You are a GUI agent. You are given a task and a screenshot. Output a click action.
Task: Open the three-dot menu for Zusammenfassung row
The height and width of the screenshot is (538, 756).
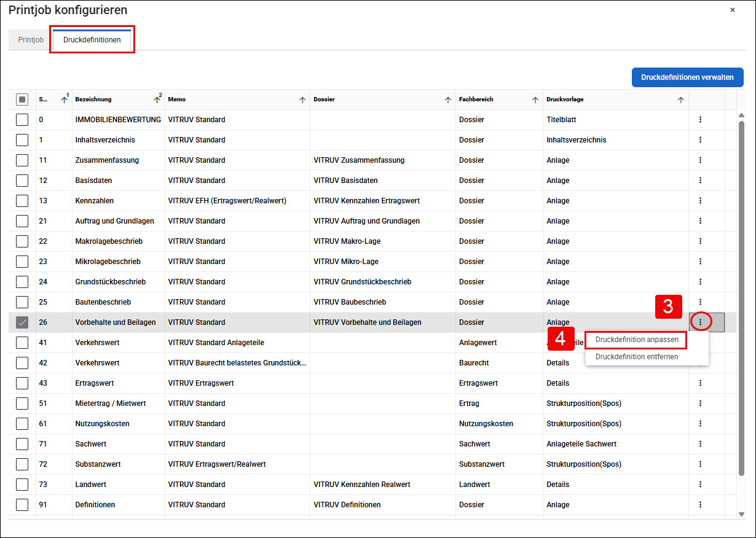pyautogui.click(x=700, y=160)
